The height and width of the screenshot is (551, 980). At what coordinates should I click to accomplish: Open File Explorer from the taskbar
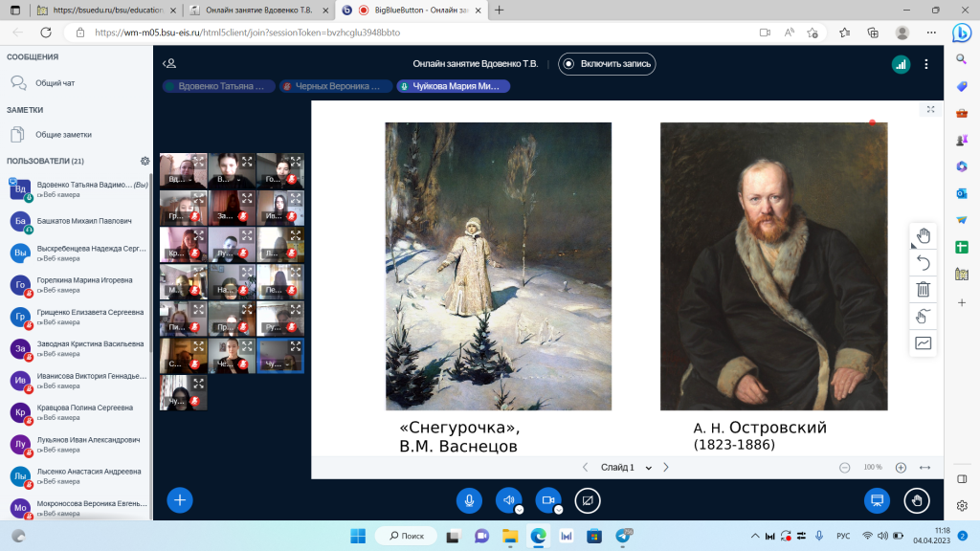coord(510,536)
